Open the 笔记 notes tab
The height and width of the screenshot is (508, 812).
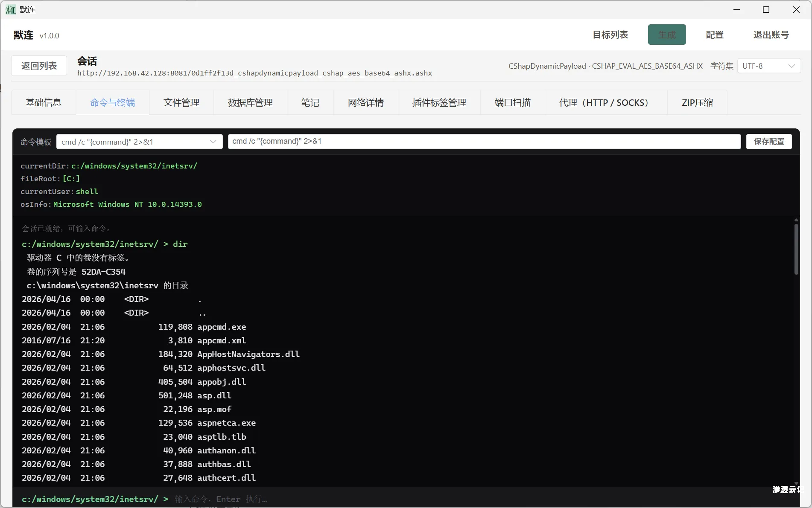(x=310, y=102)
